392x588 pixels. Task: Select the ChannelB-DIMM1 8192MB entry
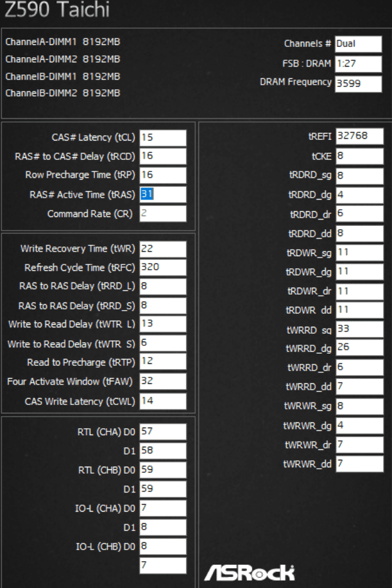[63, 76]
